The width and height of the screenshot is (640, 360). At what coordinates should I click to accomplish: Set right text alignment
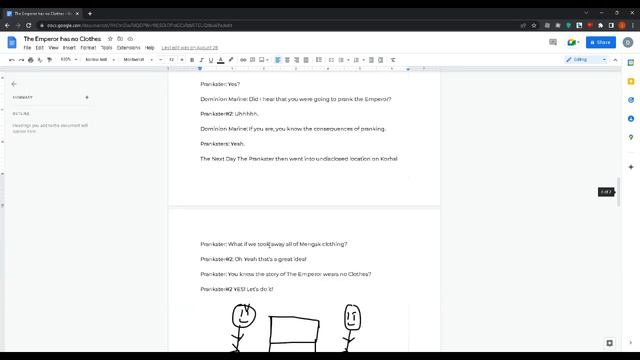296,60
